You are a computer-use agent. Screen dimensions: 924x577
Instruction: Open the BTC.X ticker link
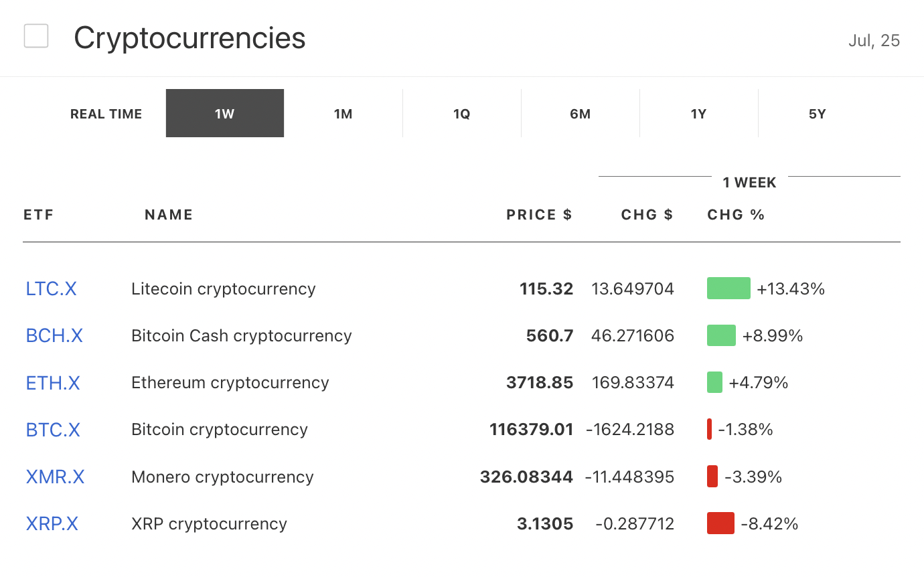click(x=53, y=430)
